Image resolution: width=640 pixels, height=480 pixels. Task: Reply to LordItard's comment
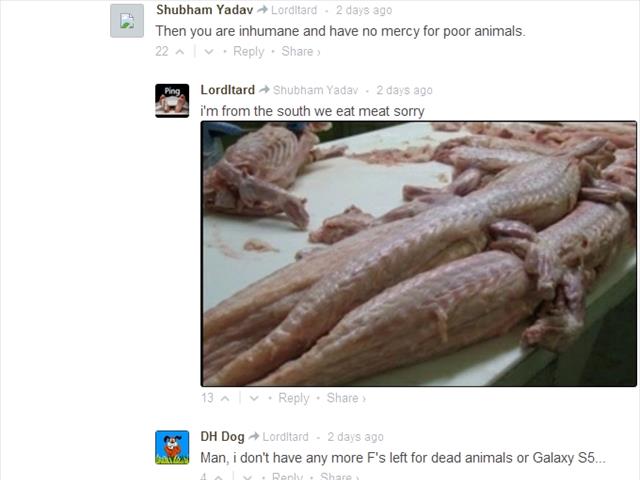(293, 398)
